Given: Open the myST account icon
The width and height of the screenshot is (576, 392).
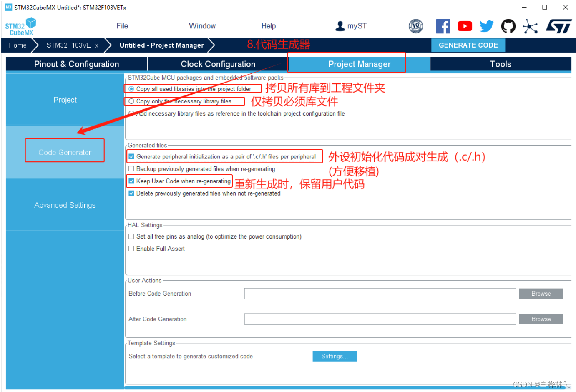Looking at the screenshot, I should (x=340, y=26).
